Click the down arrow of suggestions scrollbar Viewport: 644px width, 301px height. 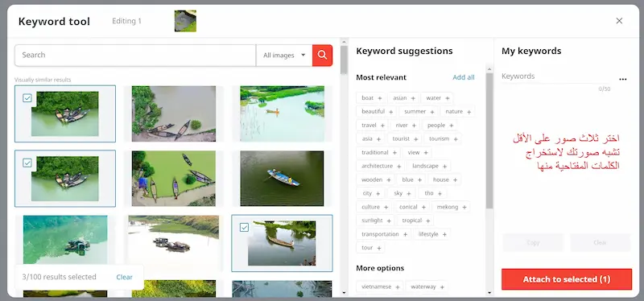coord(489,293)
